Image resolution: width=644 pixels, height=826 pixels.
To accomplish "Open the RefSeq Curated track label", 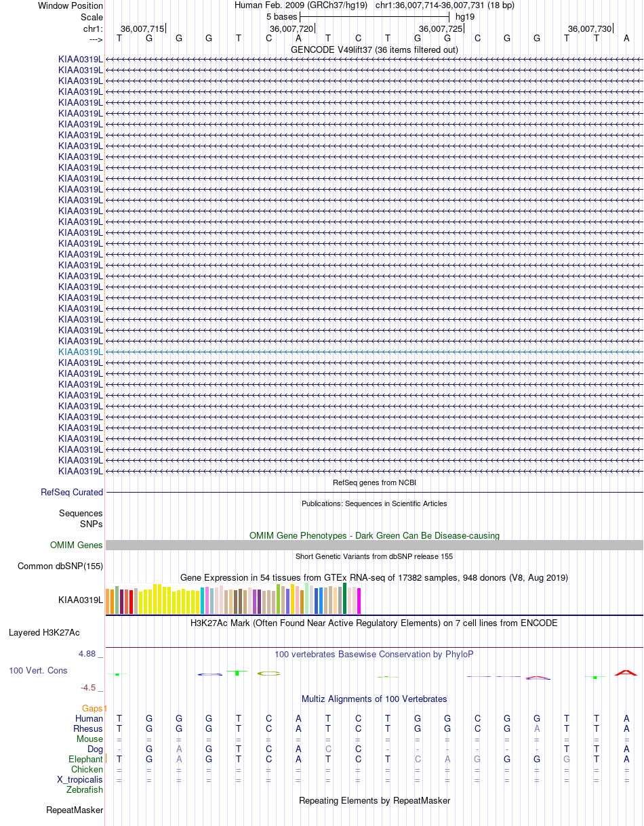I will click(x=72, y=493).
